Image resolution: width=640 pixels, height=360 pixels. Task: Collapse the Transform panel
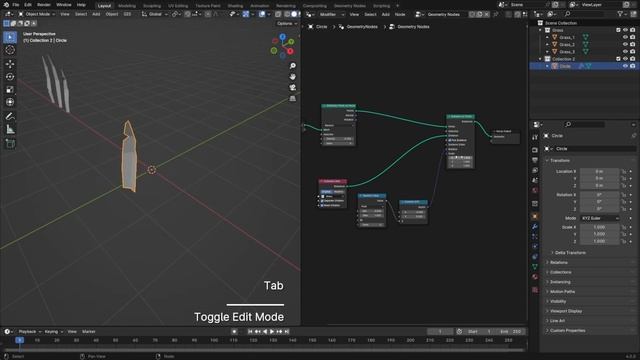pyautogui.click(x=560, y=160)
